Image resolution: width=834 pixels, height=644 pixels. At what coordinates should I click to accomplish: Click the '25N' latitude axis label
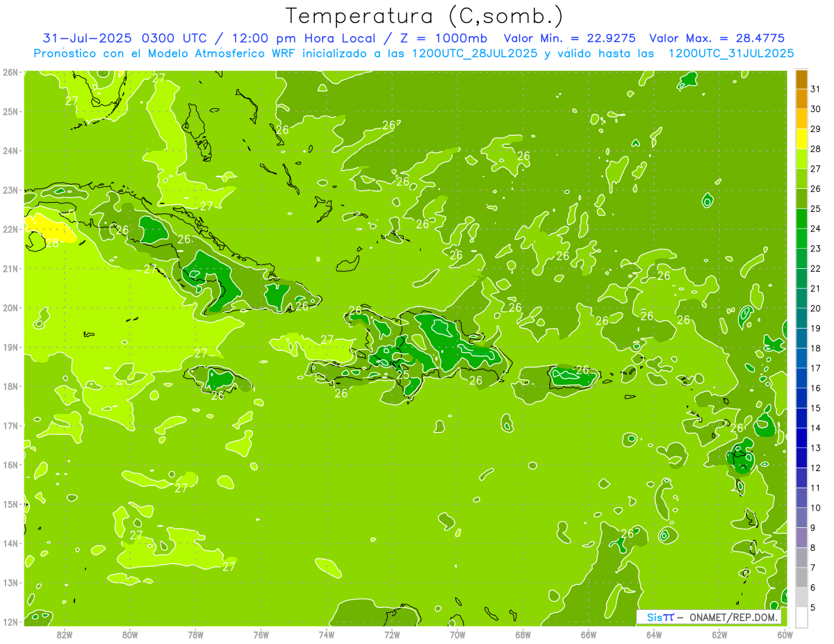10,111
